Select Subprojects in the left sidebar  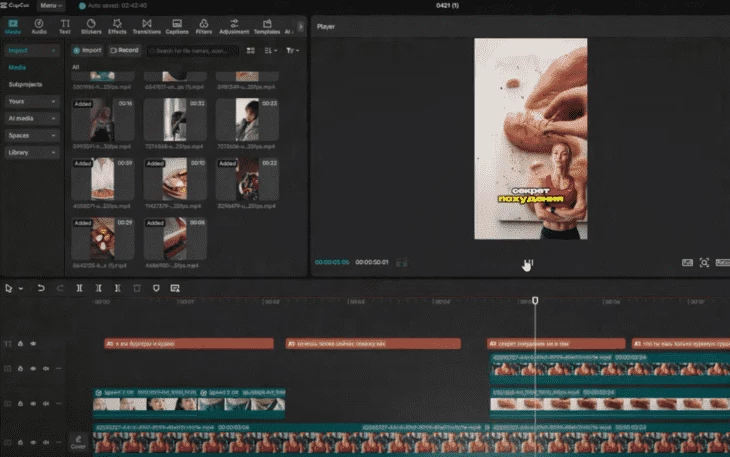click(26, 84)
